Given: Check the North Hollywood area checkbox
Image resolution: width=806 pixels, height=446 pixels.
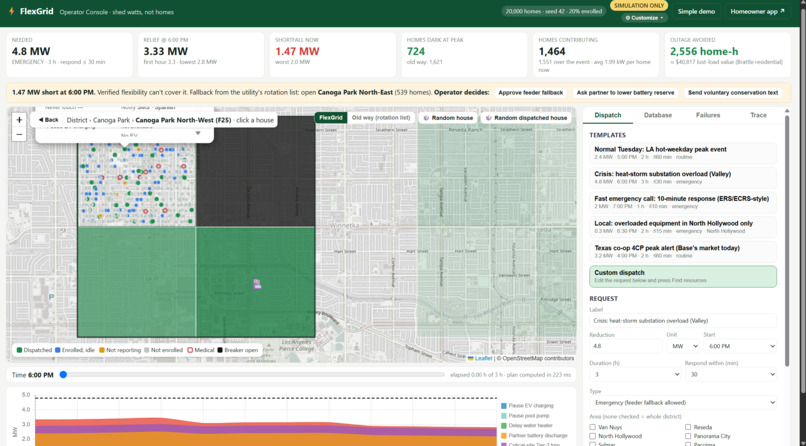Looking at the screenshot, I should pyautogui.click(x=593, y=436).
